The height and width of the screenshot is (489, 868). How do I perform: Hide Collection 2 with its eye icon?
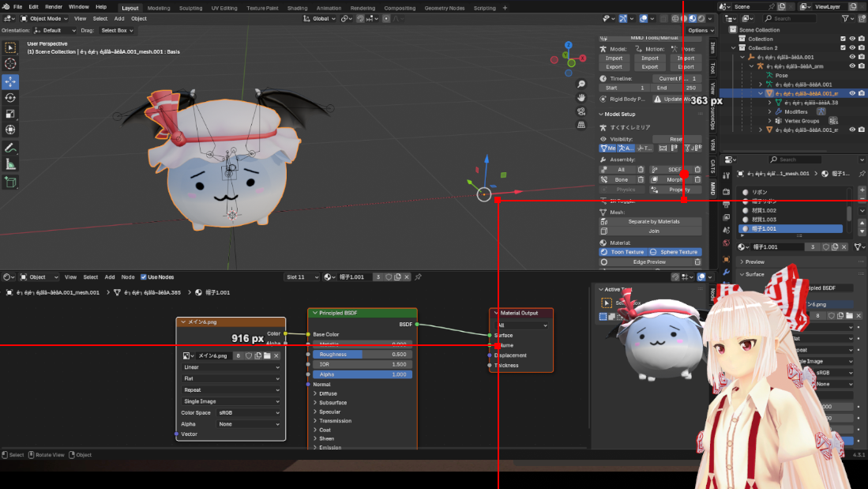(852, 47)
